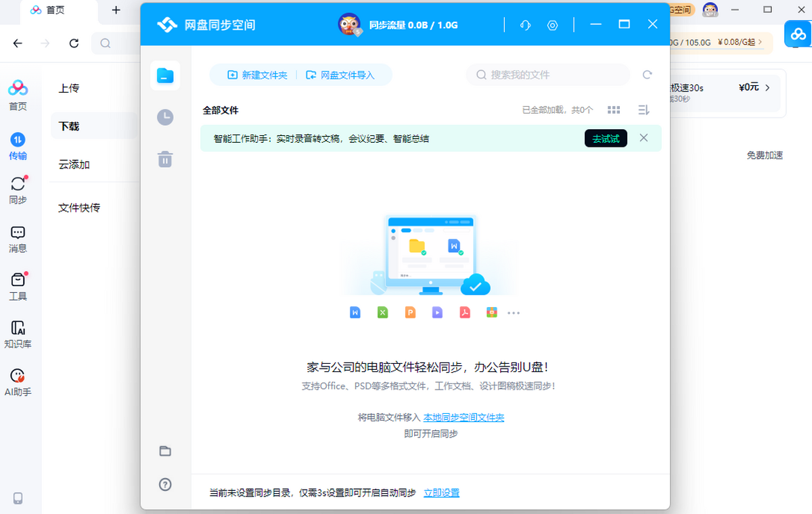Click the phone icon at main sidebar bottom
The image size is (812, 514).
[x=18, y=498]
